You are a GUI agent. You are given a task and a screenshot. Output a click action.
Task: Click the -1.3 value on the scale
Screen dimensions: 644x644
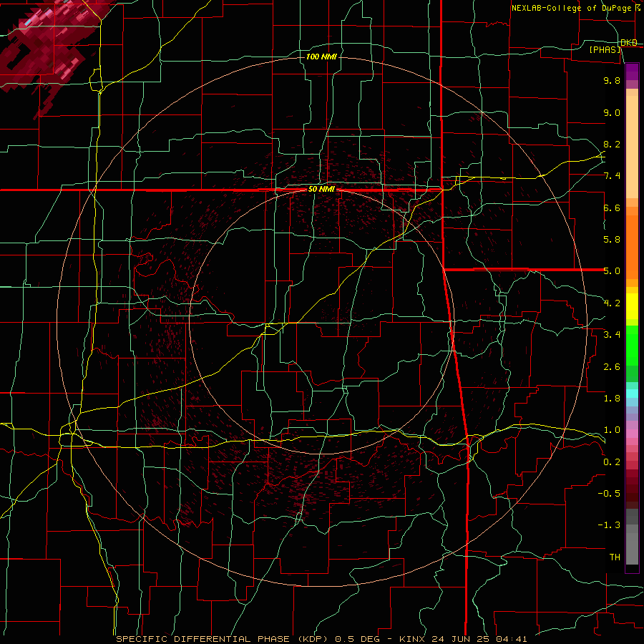[609, 525]
